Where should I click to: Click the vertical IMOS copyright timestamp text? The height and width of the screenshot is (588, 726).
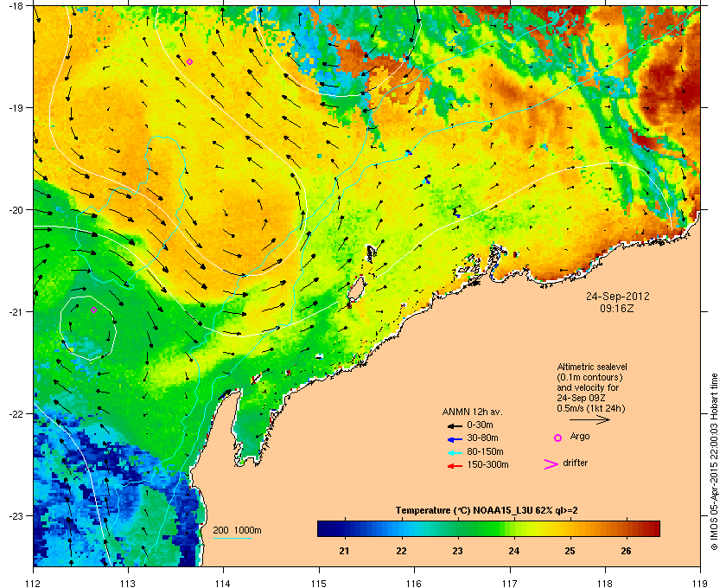point(714,462)
